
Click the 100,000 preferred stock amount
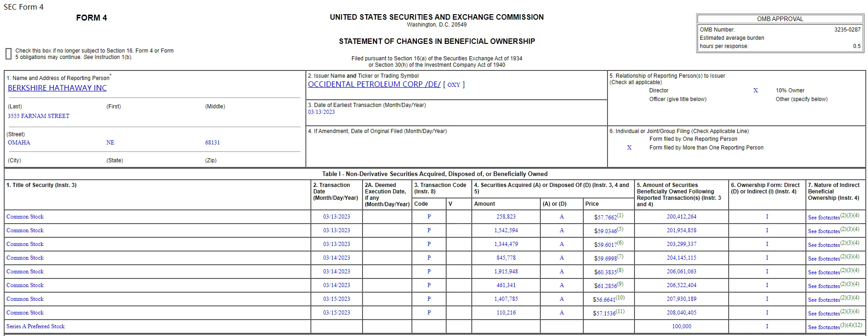(x=681, y=326)
